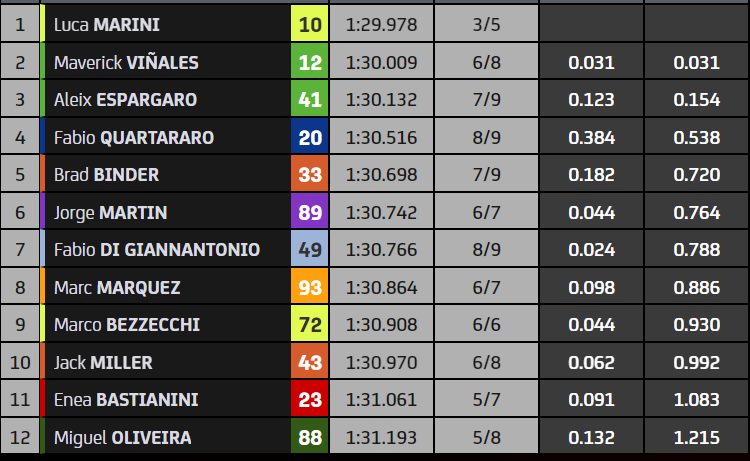Select the Marco Bezzecchi name entry
Screen dimensions: 750x461
125,325
